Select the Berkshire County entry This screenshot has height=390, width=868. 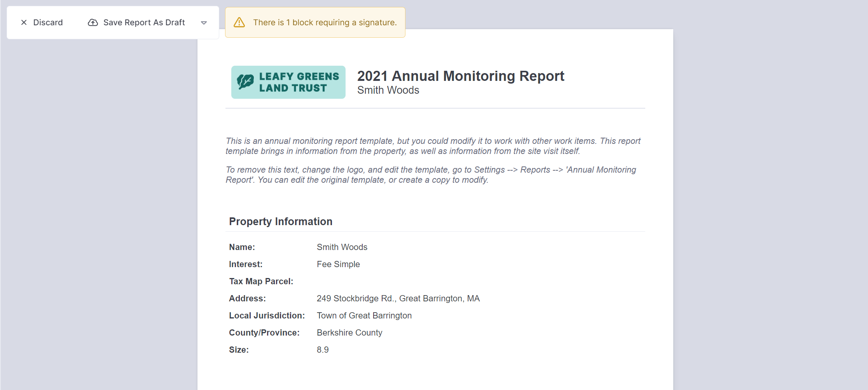[x=349, y=332]
